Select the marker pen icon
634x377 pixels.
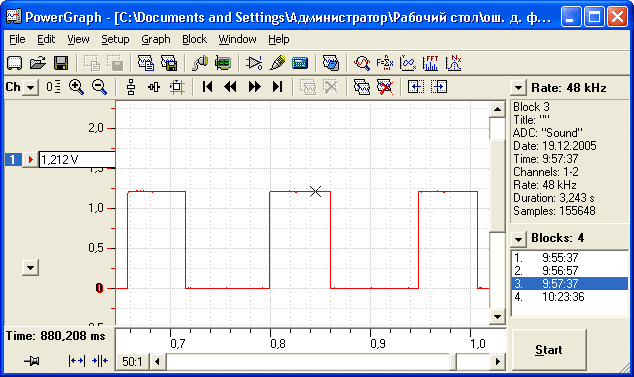(277, 63)
